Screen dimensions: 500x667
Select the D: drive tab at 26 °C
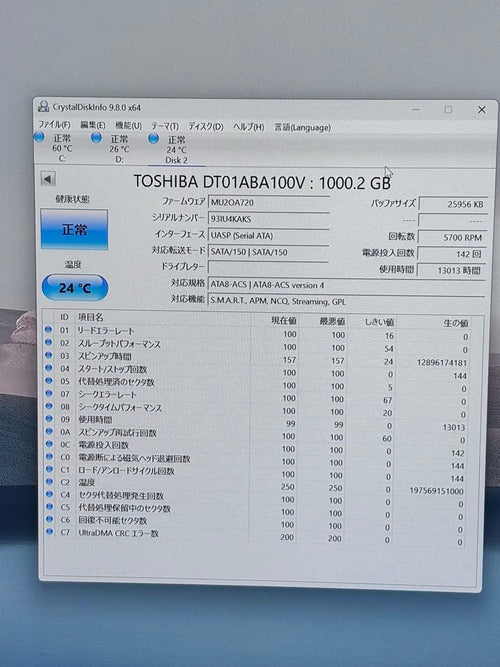[x=119, y=149]
